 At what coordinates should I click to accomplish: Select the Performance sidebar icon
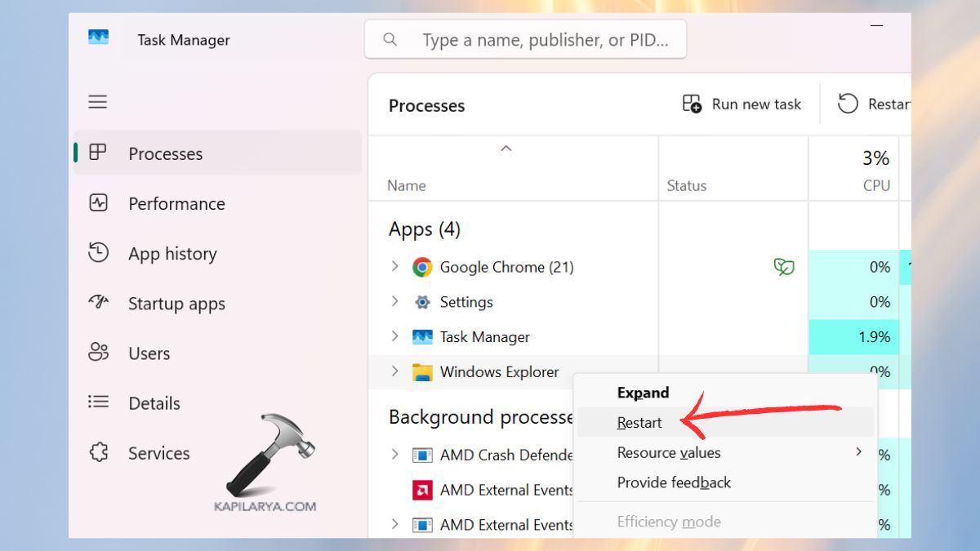pos(98,203)
